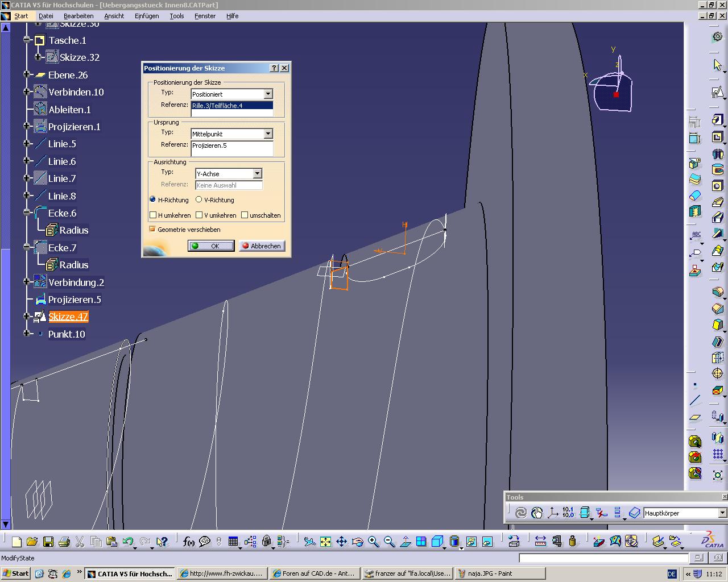Expand the Ebene.26 tree node

click(27, 74)
